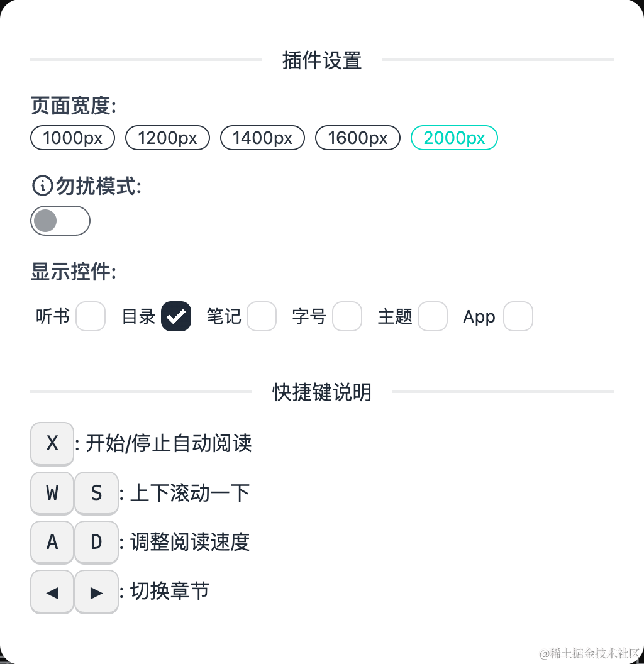
Task: Enable the 字号 checkbox
Action: (x=347, y=316)
